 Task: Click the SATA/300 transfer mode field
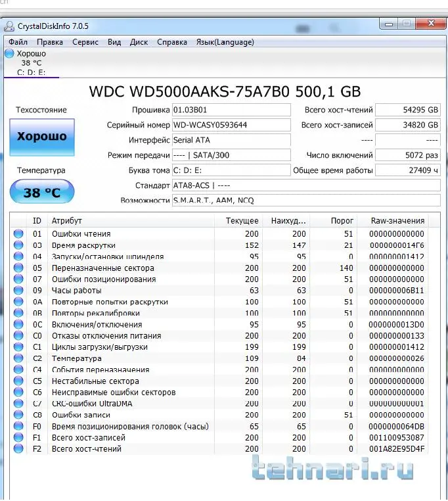tap(231, 155)
